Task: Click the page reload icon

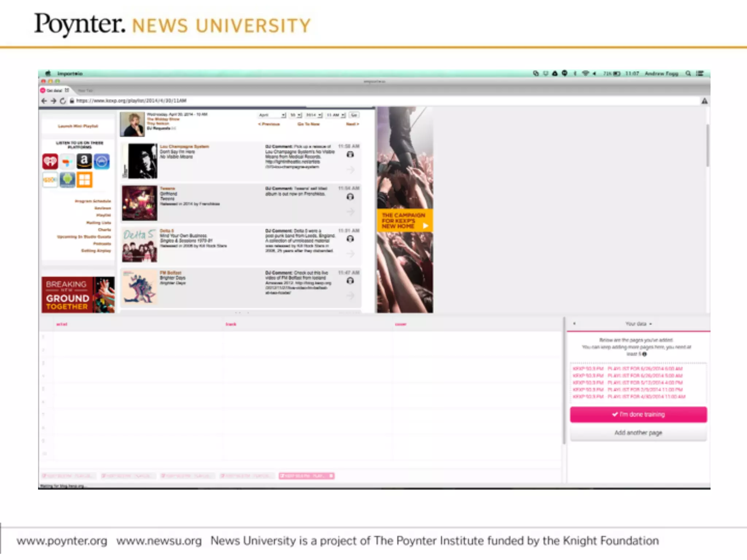Action: 63,101
